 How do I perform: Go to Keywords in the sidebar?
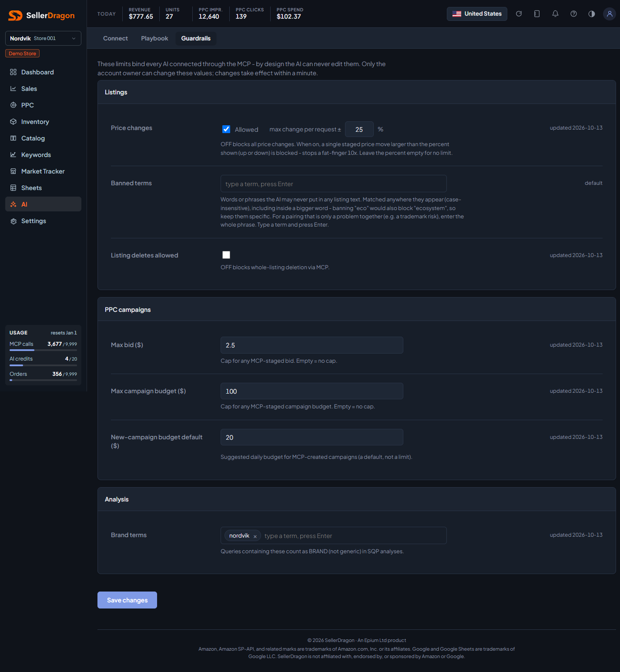(43, 155)
